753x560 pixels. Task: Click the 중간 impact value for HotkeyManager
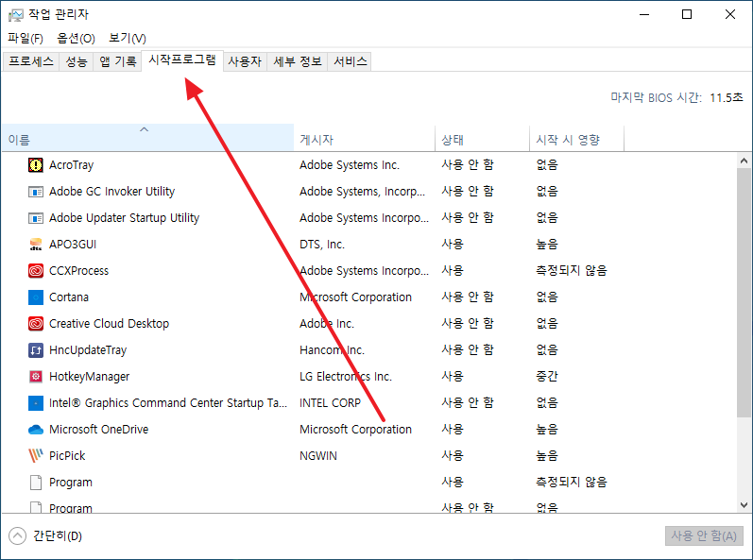point(547,376)
